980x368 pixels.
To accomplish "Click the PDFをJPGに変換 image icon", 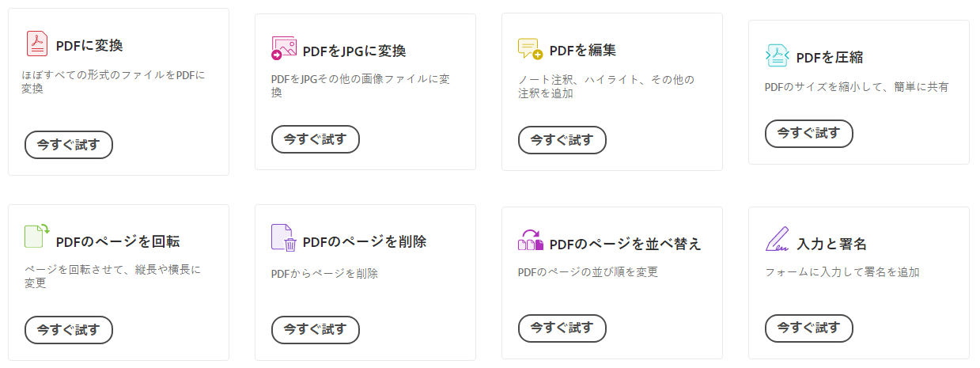I will click(x=283, y=49).
